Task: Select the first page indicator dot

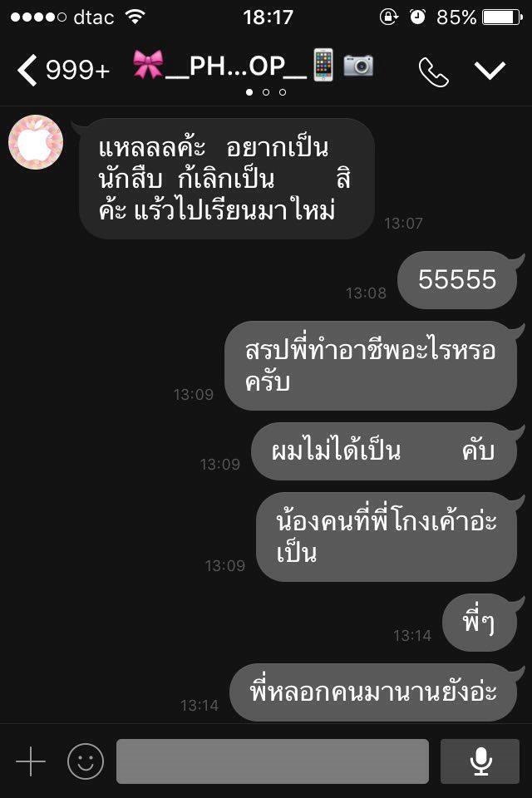Action: coord(249,92)
